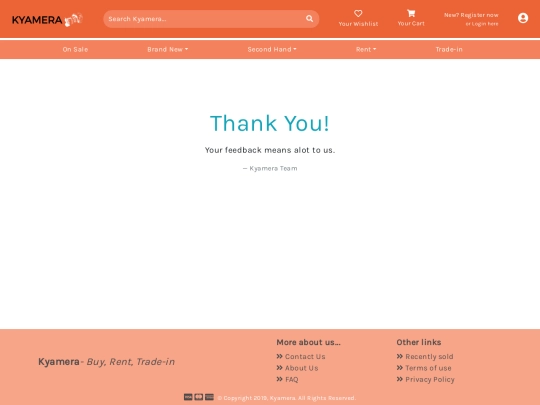Open the shopping cart icon
Viewport: 540px width, 405px height.
411,13
